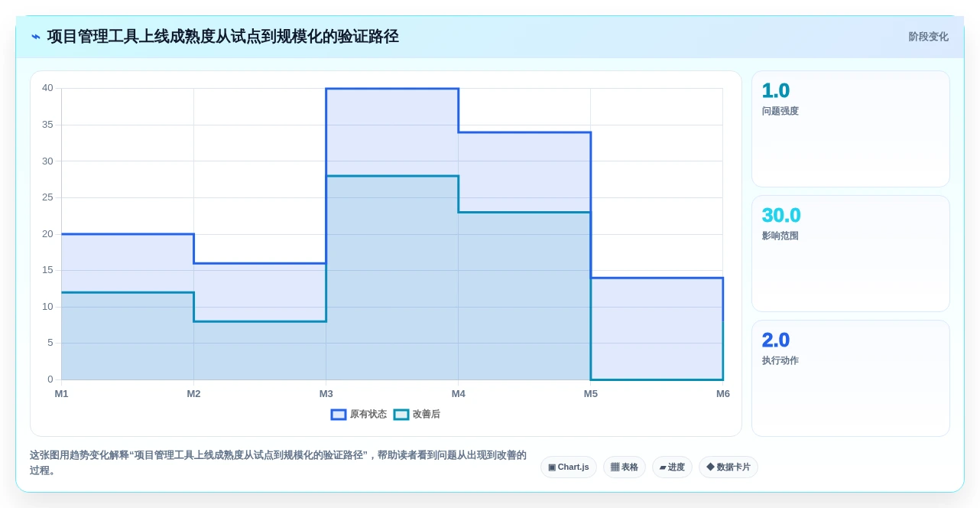Click the M6 x-axis label
The width and height of the screenshot is (980, 508).
click(722, 394)
